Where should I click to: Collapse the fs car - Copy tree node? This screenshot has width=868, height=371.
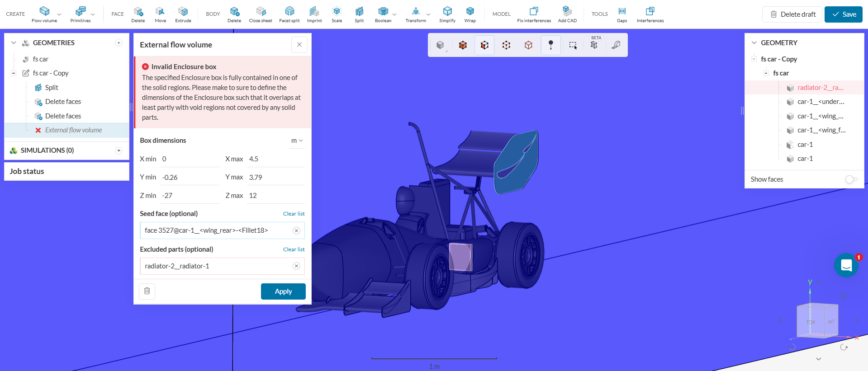(14, 73)
